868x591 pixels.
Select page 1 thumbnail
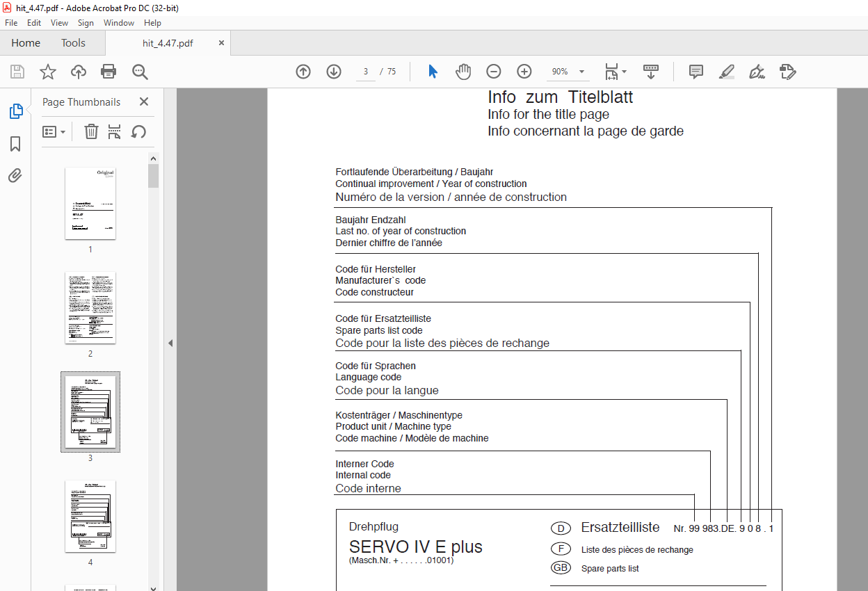pos(90,204)
